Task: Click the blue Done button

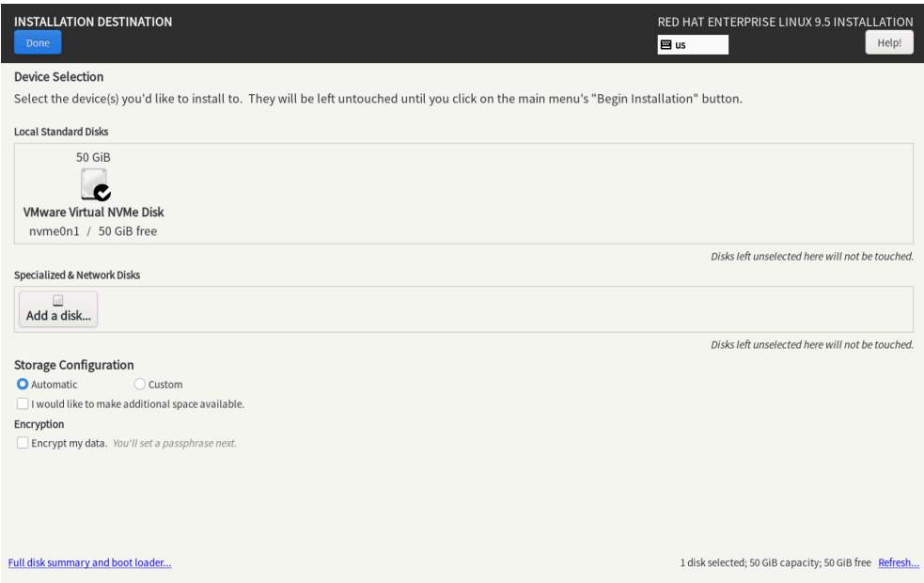Action: coord(38,43)
